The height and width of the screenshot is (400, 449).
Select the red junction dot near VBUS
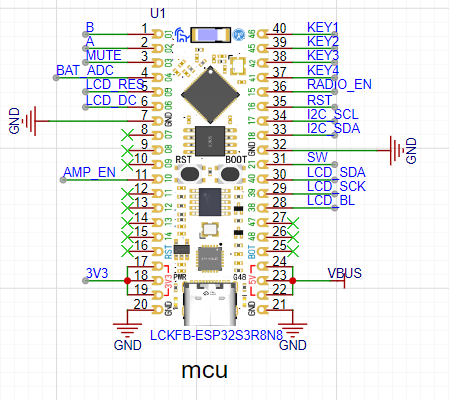tap(292, 281)
